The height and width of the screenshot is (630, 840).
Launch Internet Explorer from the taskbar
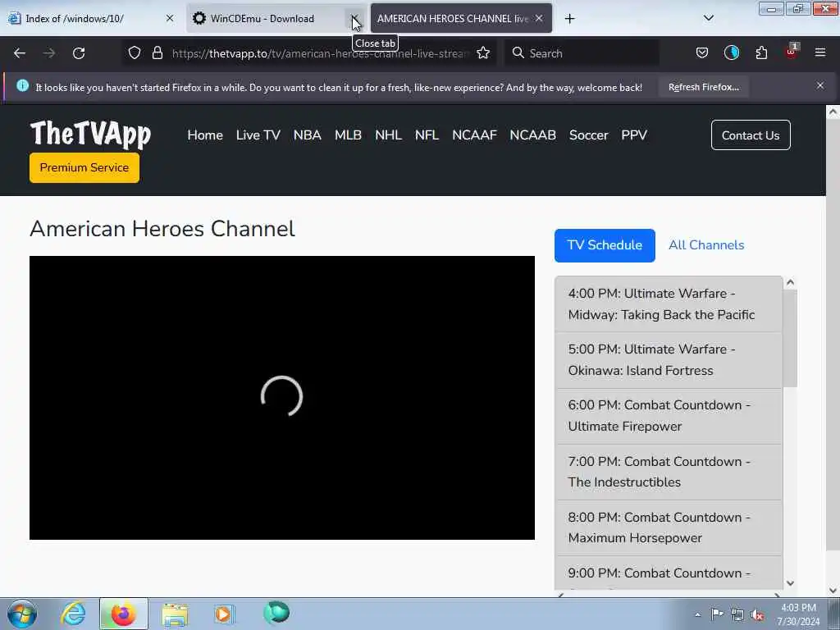[73, 614]
